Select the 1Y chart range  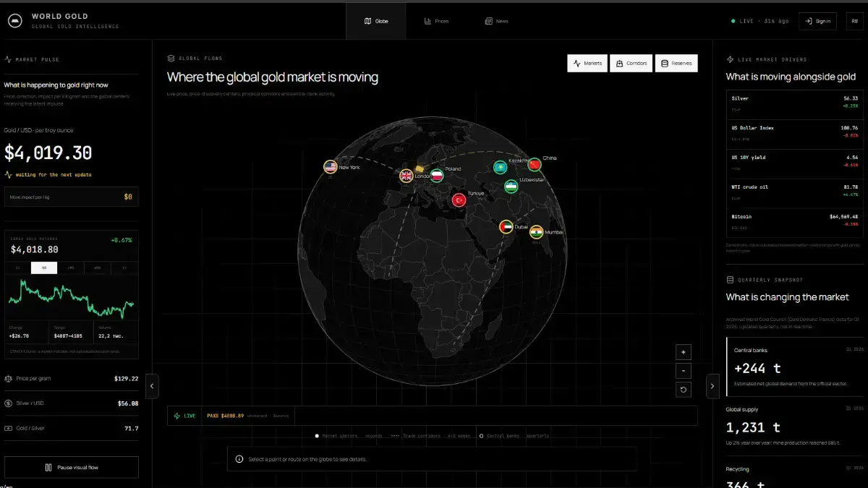click(124, 268)
